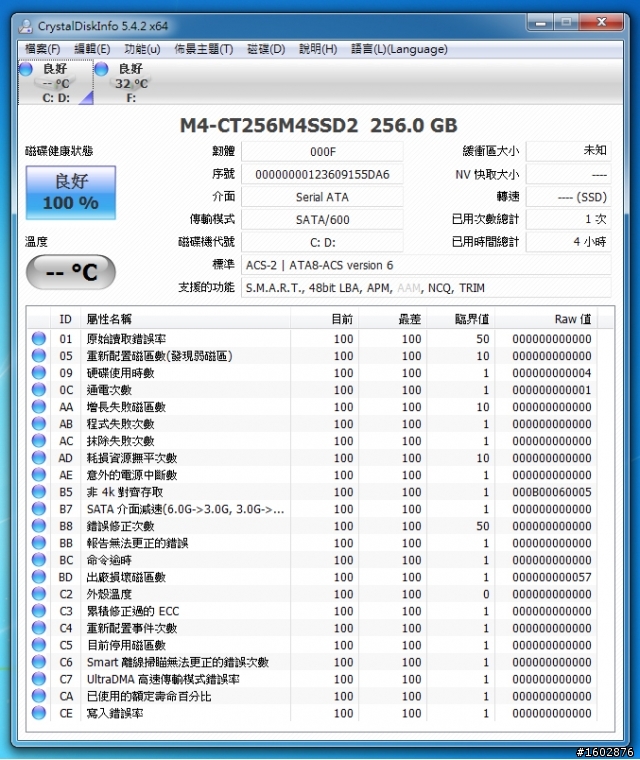The height and width of the screenshot is (760, 640).
Task: Click status icon for attribute BB row
Action: (39, 542)
